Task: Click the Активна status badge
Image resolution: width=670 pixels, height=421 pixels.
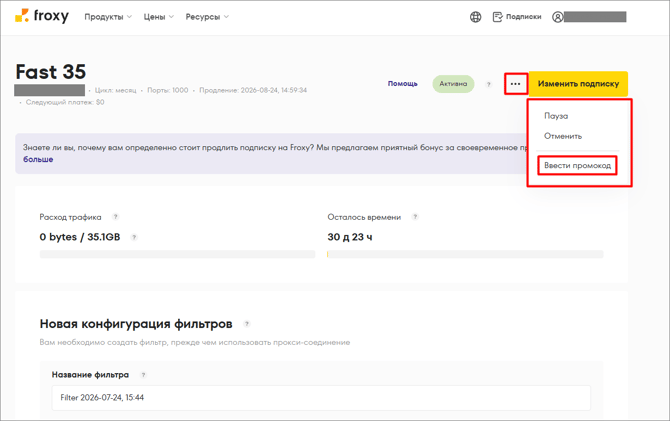Action: [x=453, y=84]
